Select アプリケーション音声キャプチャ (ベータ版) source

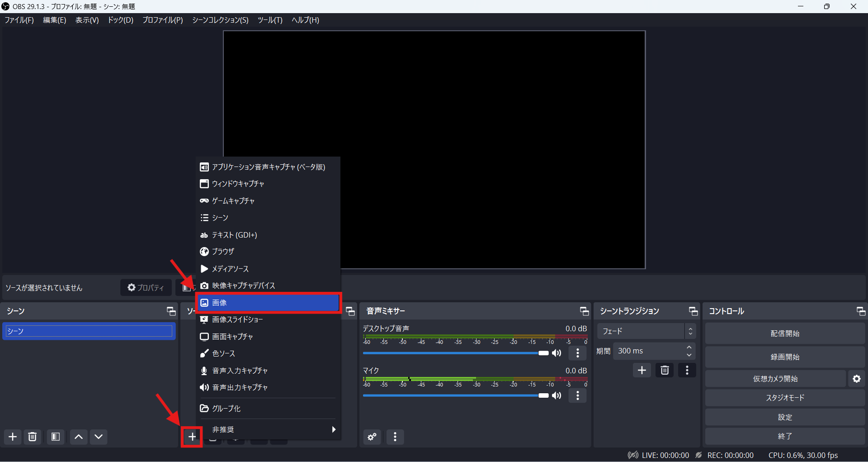tap(268, 167)
